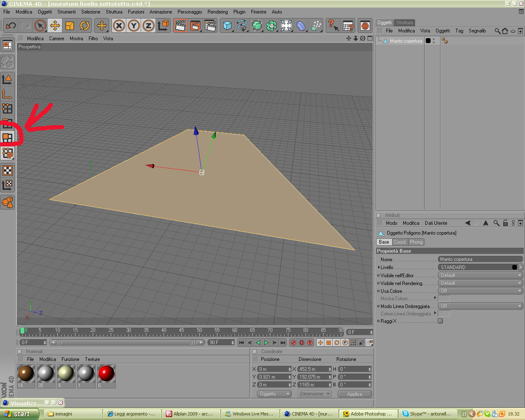The height and width of the screenshot is (420, 525).
Task: Open Adobe Photoshop from taskbar
Action: tap(368, 414)
